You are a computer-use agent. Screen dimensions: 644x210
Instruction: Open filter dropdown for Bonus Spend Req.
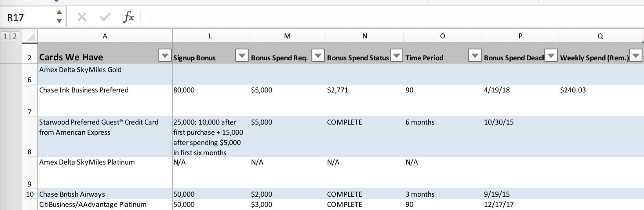pyautogui.click(x=318, y=56)
